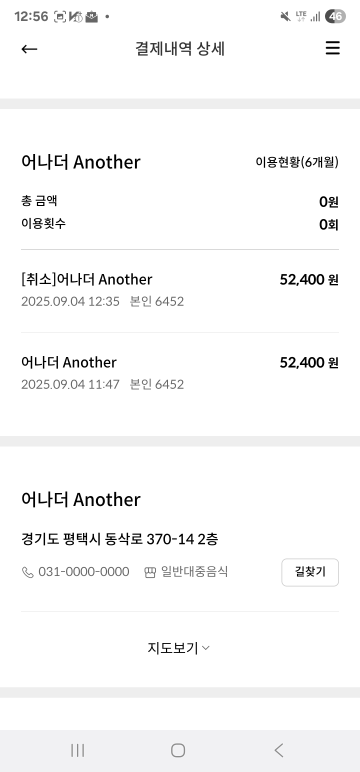Select the cancelled [취소]어나더 Another transaction
The image size is (360, 772).
pos(180,290)
